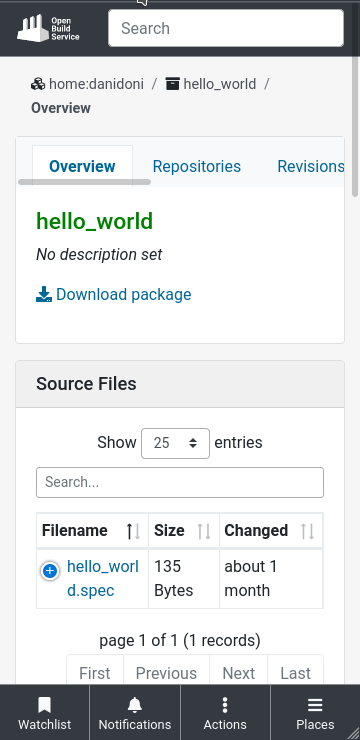Image resolution: width=360 pixels, height=740 pixels.
Task: Open the Actions bottom menu
Action: click(225, 713)
